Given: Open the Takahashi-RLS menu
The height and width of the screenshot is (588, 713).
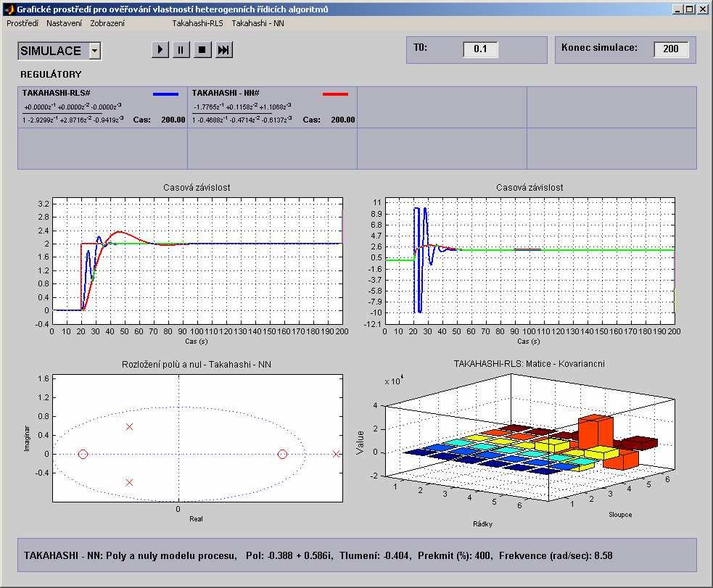Looking at the screenshot, I should click(x=197, y=23).
